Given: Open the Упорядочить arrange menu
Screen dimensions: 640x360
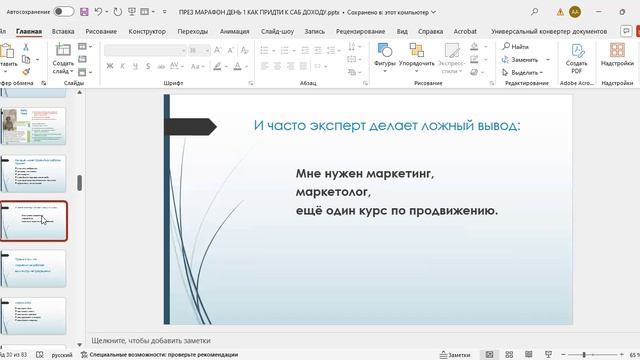Looking at the screenshot, I should [x=417, y=58].
